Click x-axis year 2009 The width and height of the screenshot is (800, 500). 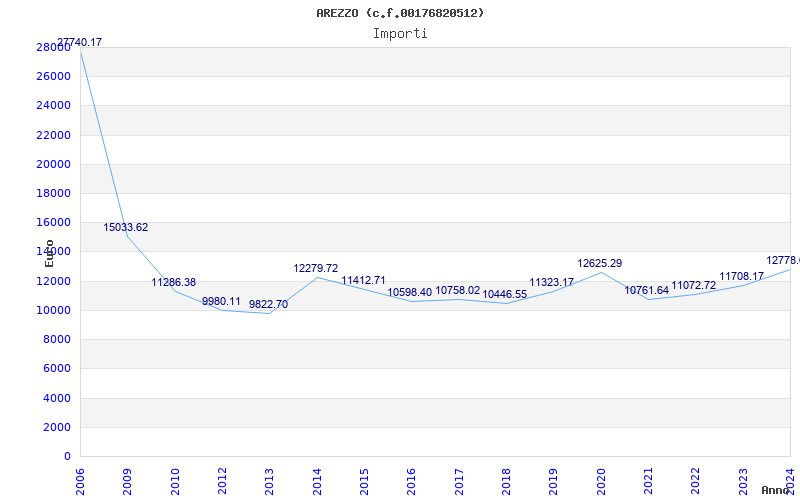[x=128, y=482]
